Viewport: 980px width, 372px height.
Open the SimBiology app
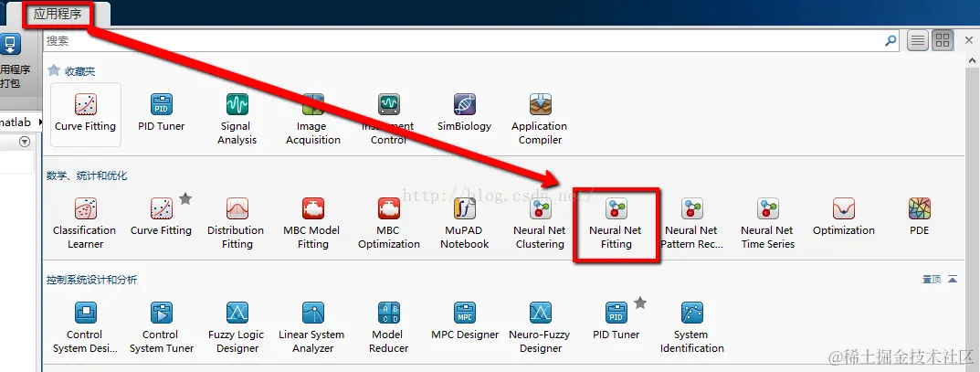pyautogui.click(x=464, y=112)
